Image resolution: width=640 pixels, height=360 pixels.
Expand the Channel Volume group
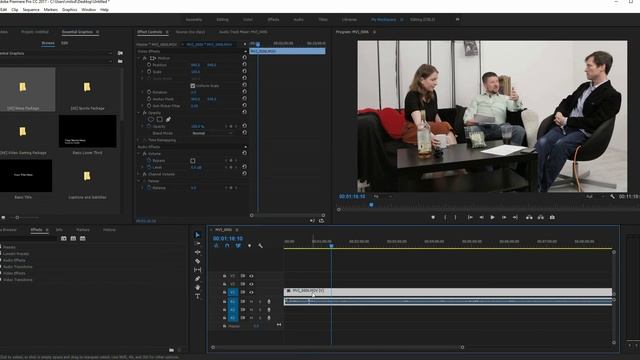point(139,174)
